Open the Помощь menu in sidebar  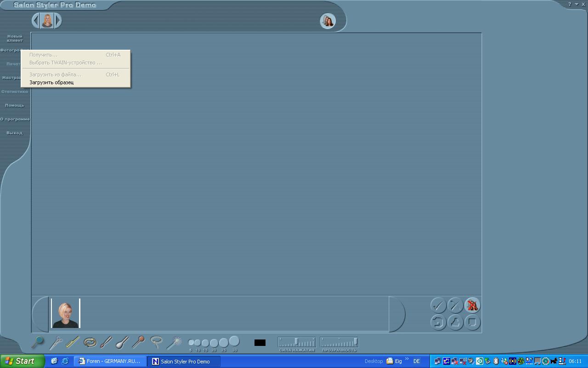click(15, 105)
